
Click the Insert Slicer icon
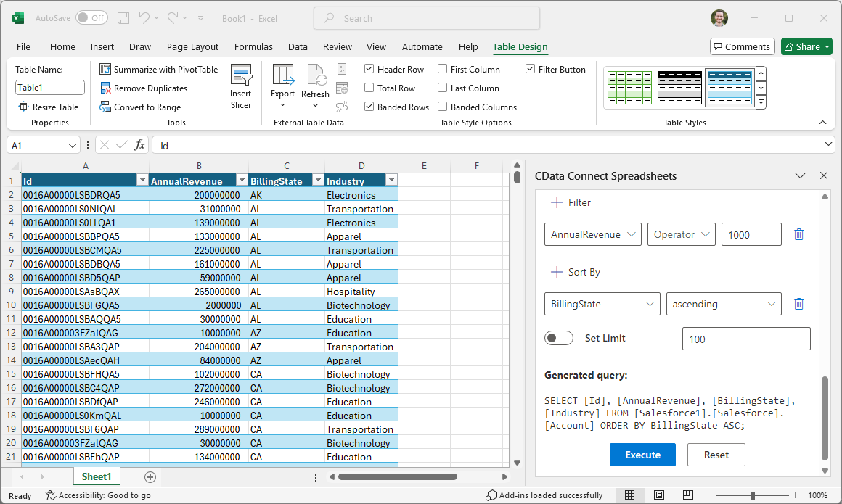point(240,76)
